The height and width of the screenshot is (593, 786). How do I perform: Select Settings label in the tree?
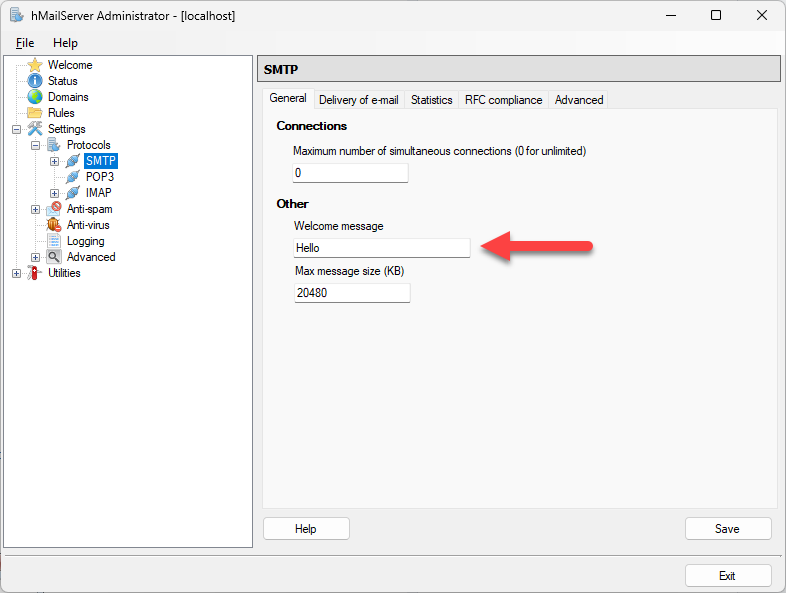click(67, 129)
